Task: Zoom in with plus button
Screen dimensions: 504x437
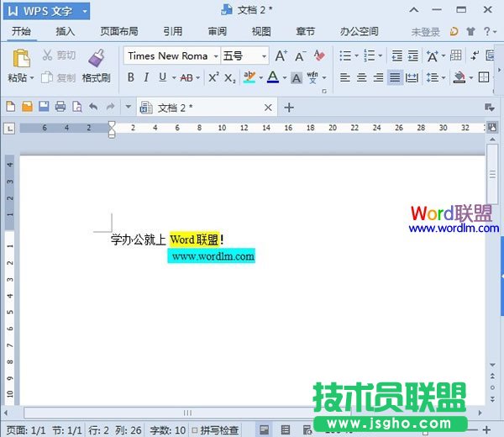Action: [x=486, y=429]
